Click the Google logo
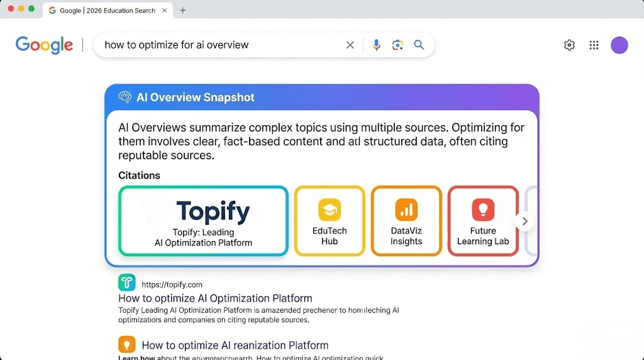Viewport: 644px width, 360px height. tap(45, 45)
